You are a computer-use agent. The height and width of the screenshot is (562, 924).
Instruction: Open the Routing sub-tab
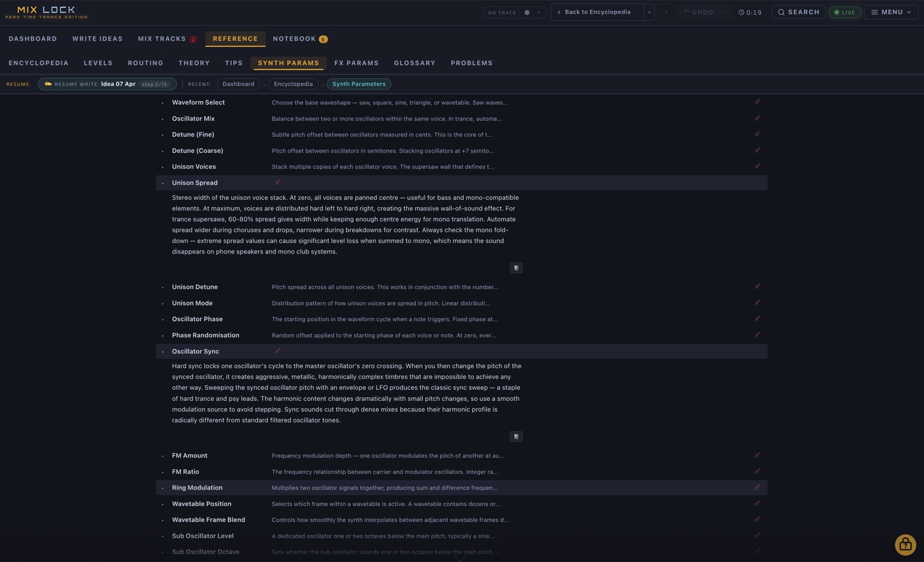click(x=146, y=63)
